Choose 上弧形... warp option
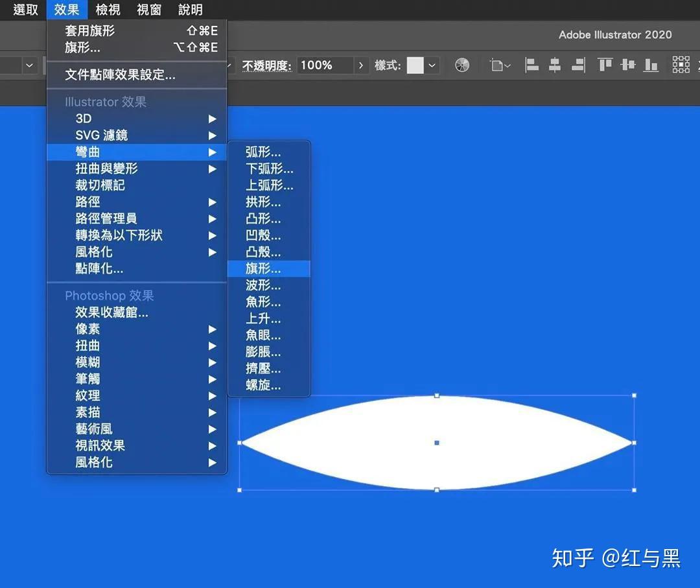 pos(269,185)
